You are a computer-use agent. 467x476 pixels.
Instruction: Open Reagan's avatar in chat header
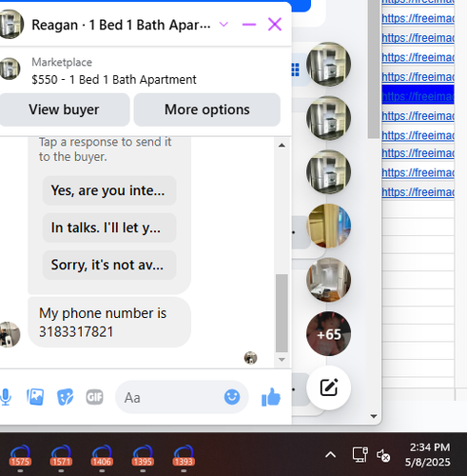click(11, 25)
